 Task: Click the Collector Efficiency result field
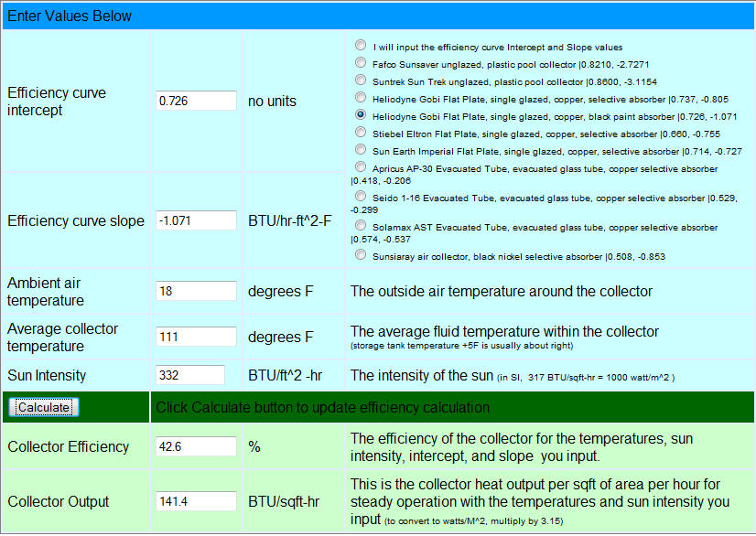(x=196, y=446)
